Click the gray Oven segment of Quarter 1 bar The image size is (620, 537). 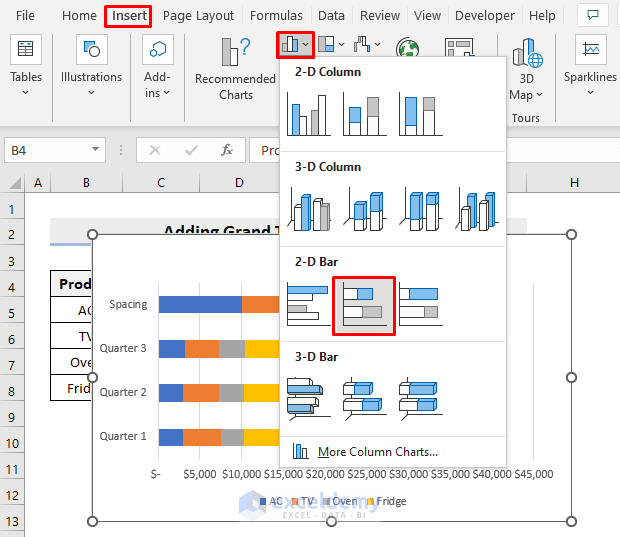coord(232,437)
